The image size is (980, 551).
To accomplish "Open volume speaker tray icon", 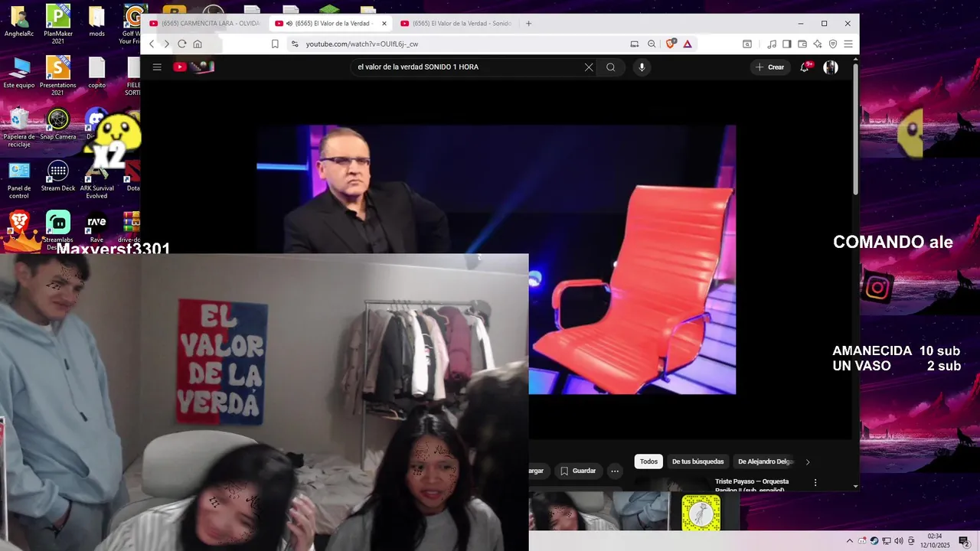I will point(899,541).
